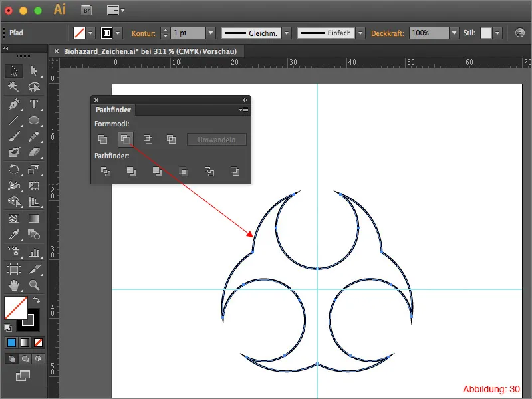Click Unite shape mode in Pathfinder
The image size is (532, 399).
tap(102, 139)
